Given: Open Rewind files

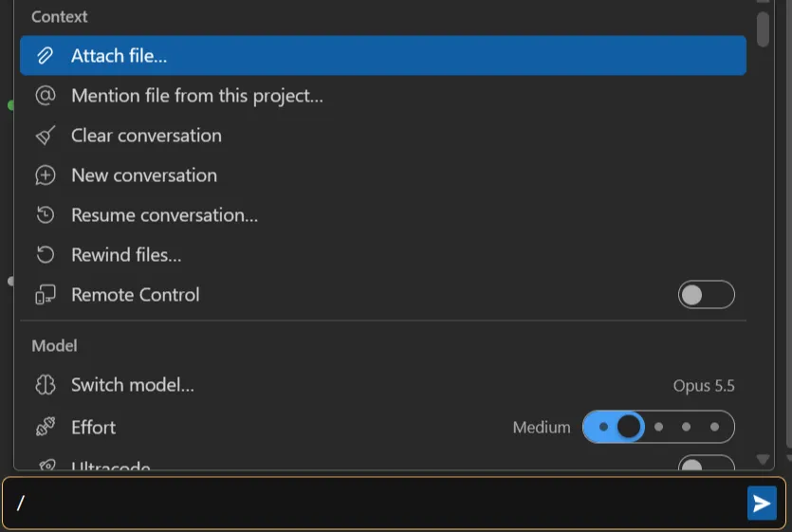Looking at the screenshot, I should tap(383, 255).
